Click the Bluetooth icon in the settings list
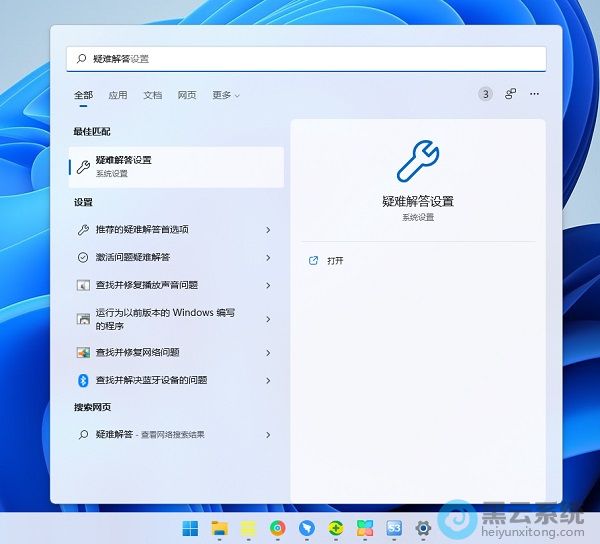Viewport: 600px width, 544px height. coord(83,380)
